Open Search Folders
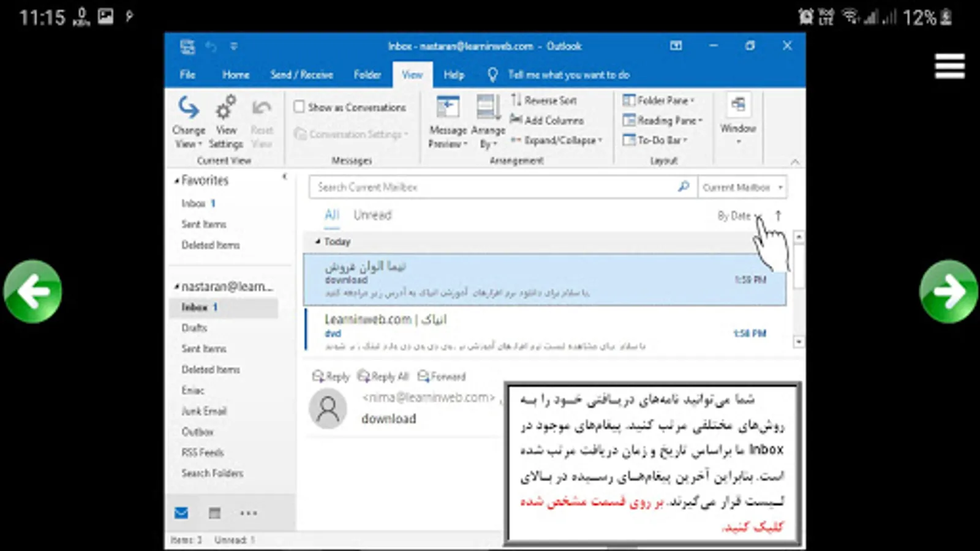The width and height of the screenshot is (980, 551). click(213, 473)
